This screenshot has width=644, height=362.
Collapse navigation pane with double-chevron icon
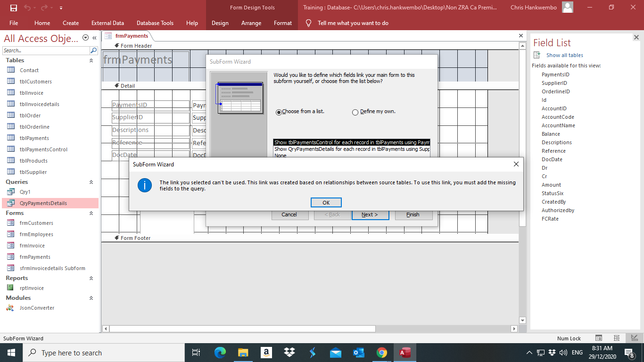[94, 38]
